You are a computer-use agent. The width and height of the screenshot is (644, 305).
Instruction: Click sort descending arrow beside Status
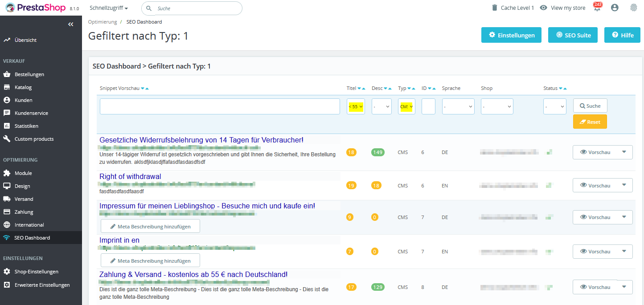[x=560, y=89]
